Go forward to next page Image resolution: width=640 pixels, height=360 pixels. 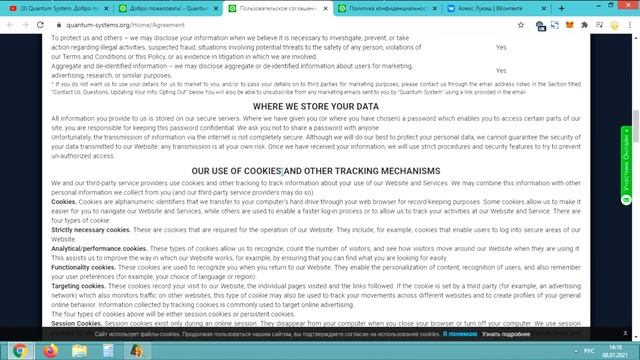pos(25,25)
